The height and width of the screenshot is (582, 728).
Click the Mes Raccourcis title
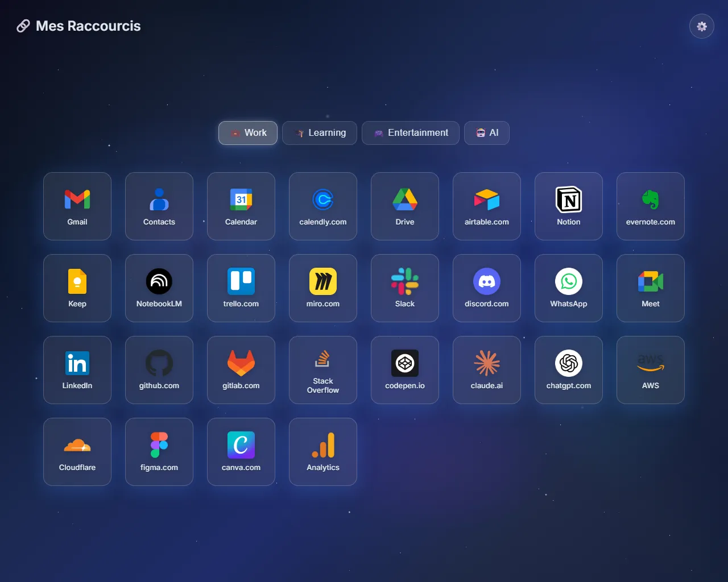click(x=88, y=26)
